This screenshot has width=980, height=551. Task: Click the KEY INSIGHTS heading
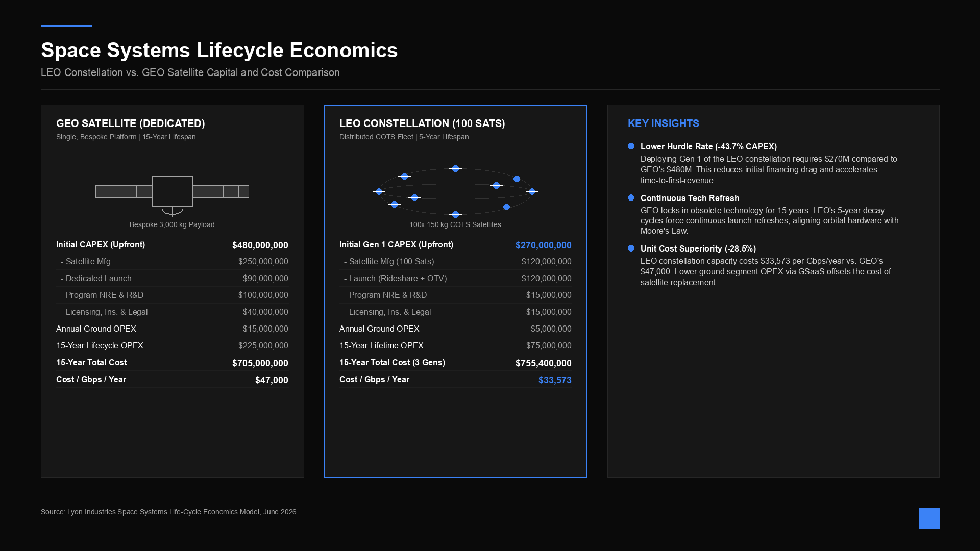[x=664, y=123]
